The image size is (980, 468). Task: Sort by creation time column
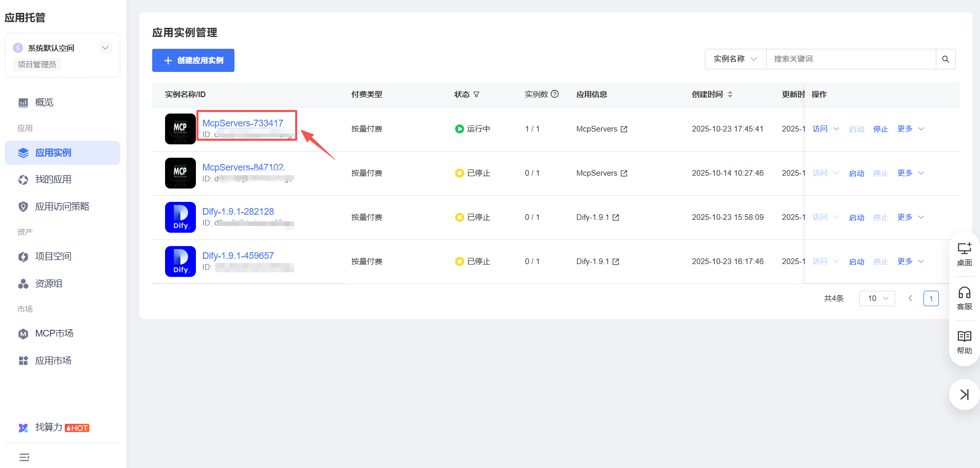(730, 95)
